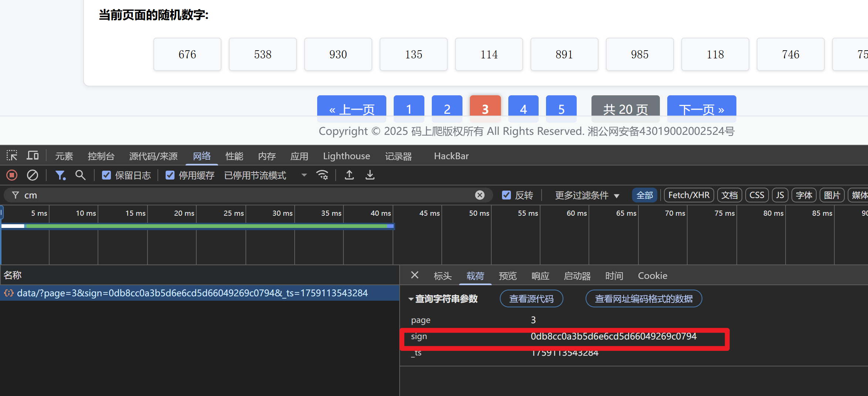The image size is (868, 396).
Task: Open Lighthouse panel tab
Action: (x=346, y=156)
